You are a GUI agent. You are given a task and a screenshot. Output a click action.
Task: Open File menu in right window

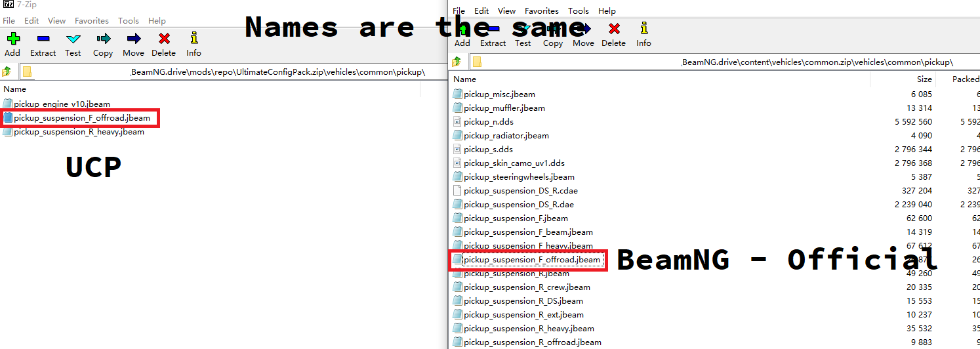pyautogui.click(x=459, y=10)
